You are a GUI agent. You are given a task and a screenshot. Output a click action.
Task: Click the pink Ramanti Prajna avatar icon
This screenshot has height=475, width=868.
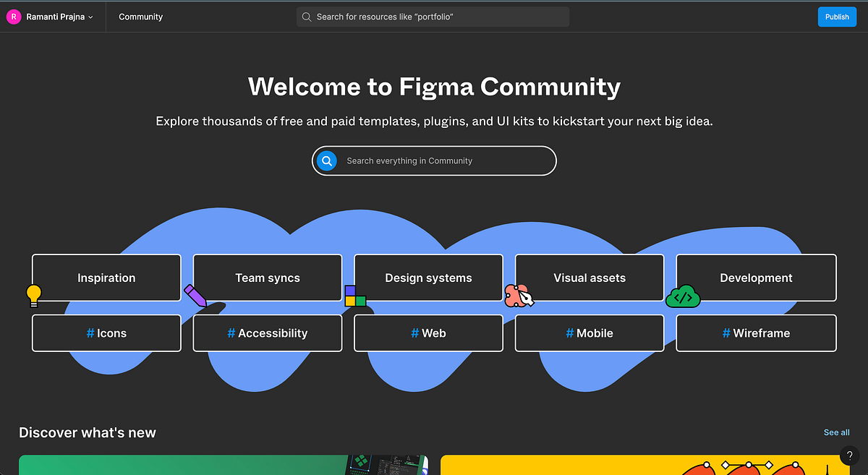[13, 16]
